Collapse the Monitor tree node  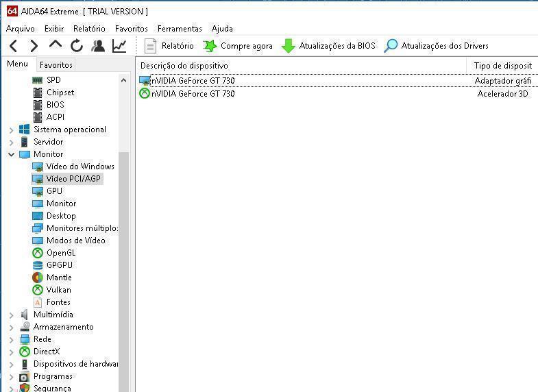click(x=12, y=155)
